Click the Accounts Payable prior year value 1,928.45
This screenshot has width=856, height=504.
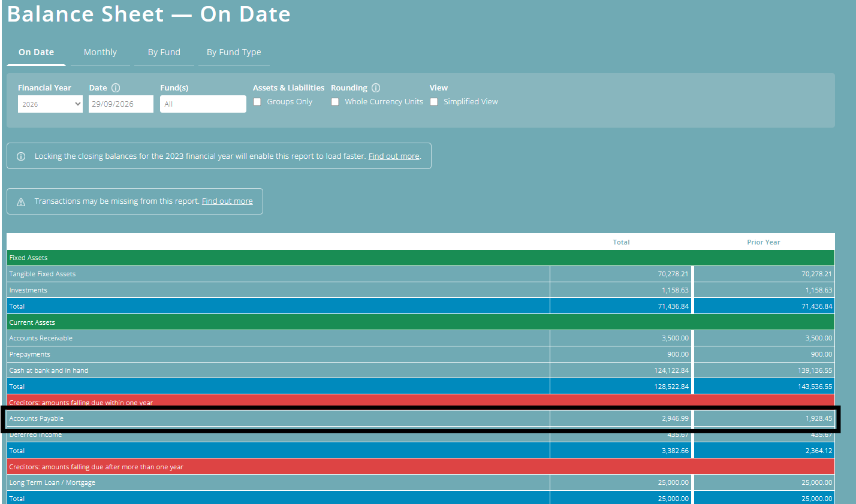click(x=819, y=418)
